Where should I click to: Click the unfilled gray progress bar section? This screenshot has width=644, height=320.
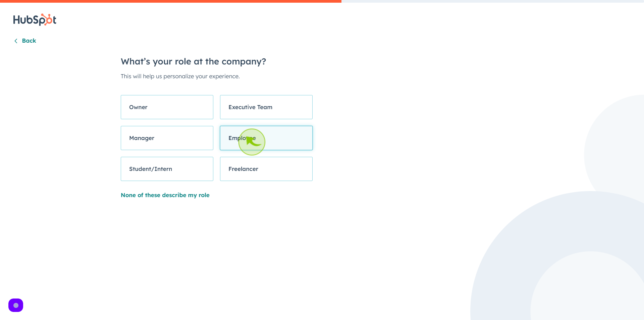tap(493, 1)
